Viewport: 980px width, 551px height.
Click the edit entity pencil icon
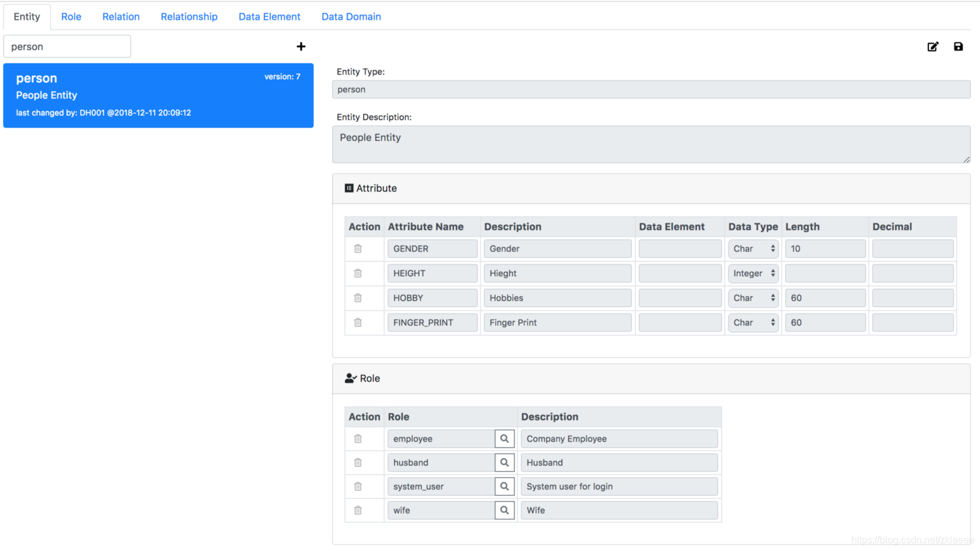(933, 47)
